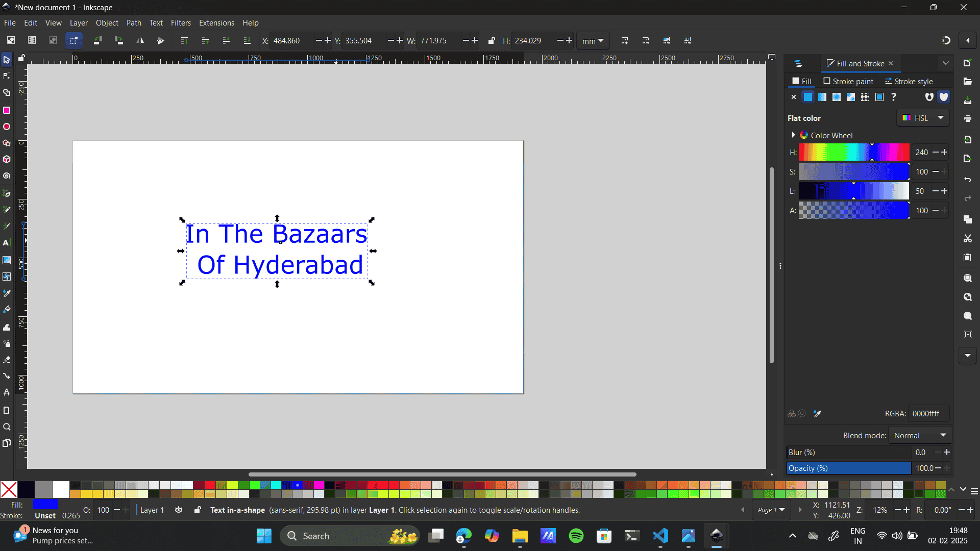Close the Fill and Stroke tab

pyautogui.click(x=891, y=63)
